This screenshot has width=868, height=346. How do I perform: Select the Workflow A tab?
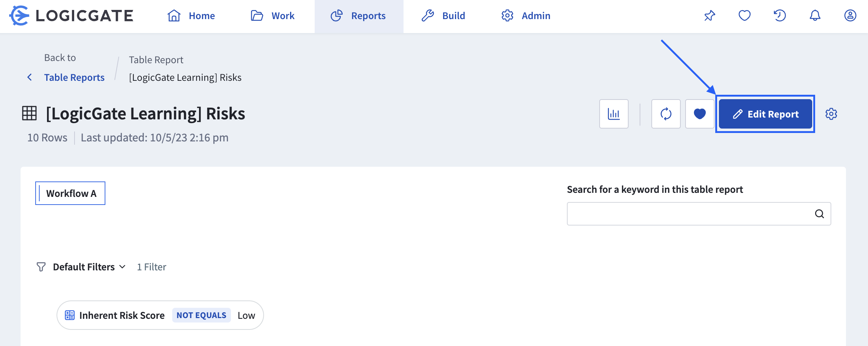[x=70, y=193]
